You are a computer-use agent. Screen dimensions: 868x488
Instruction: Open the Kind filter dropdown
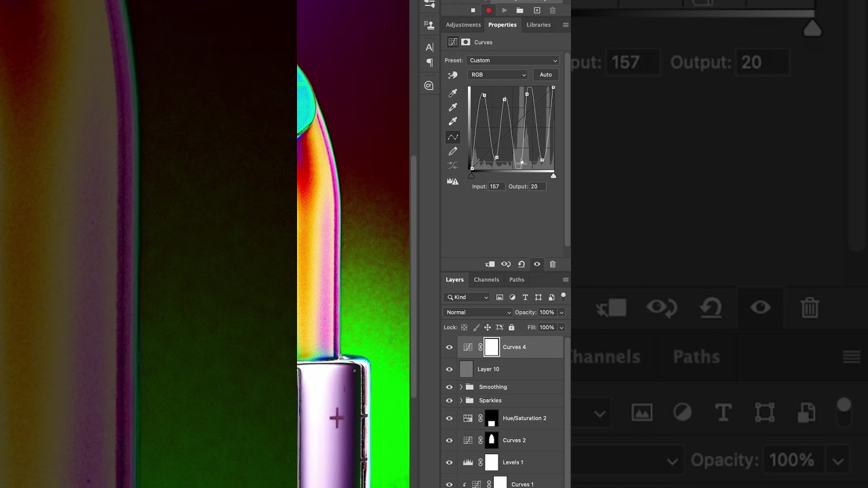coord(467,298)
